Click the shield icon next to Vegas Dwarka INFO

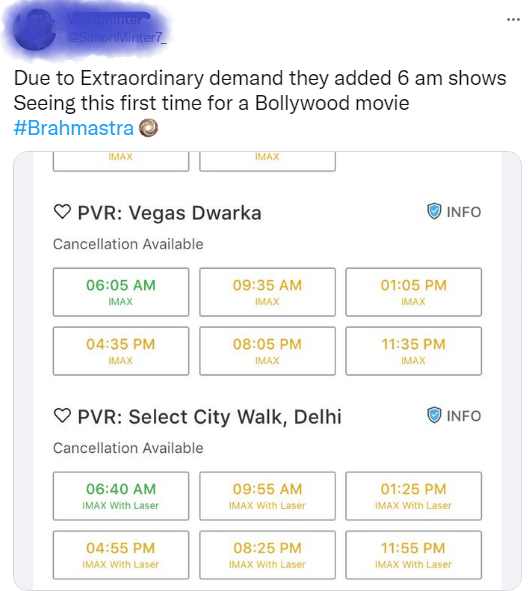tap(434, 211)
